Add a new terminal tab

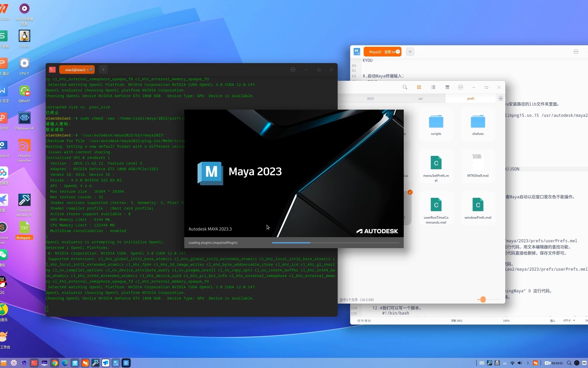103,70
